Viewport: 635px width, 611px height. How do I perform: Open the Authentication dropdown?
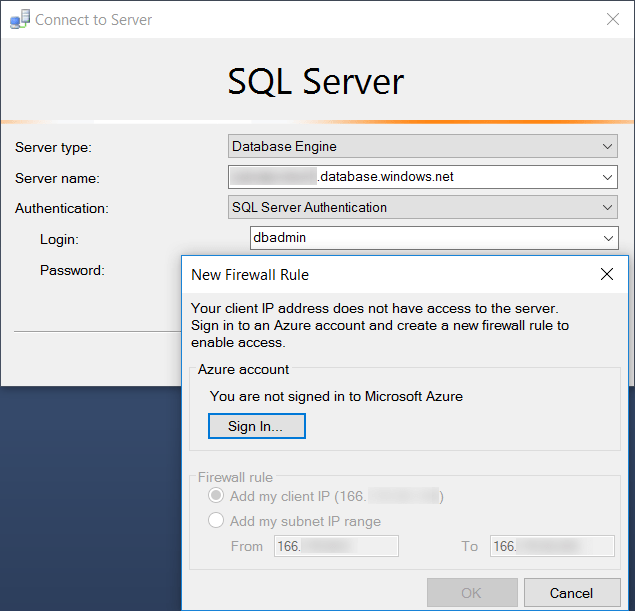tap(423, 207)
